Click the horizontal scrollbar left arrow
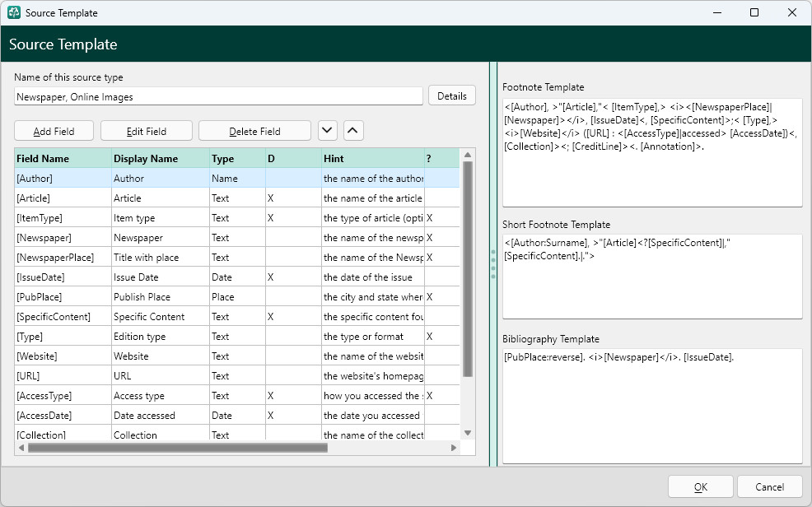 click(x=21, y=448)
